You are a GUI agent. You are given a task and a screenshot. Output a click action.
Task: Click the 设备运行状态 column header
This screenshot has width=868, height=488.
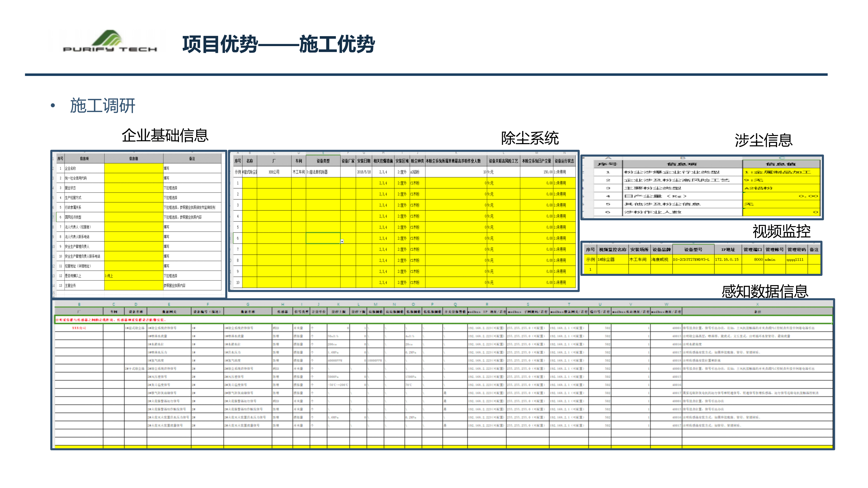[x=564, y=161]
